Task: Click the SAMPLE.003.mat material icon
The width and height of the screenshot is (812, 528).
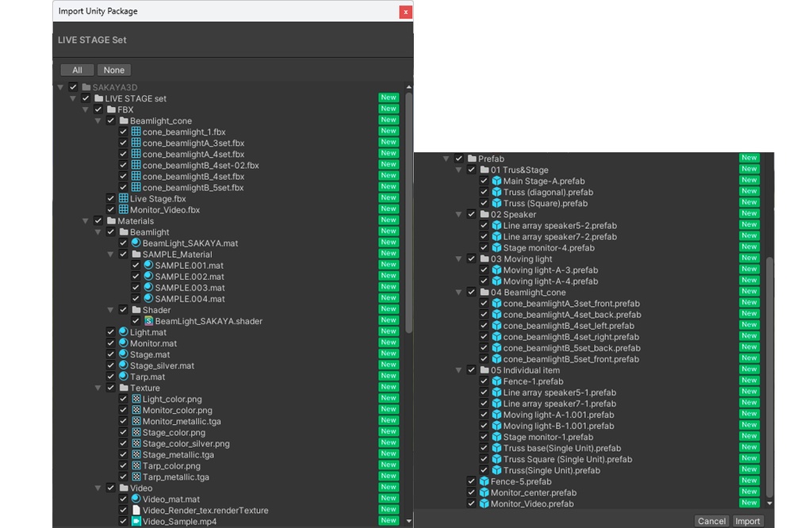Action: 148,287
